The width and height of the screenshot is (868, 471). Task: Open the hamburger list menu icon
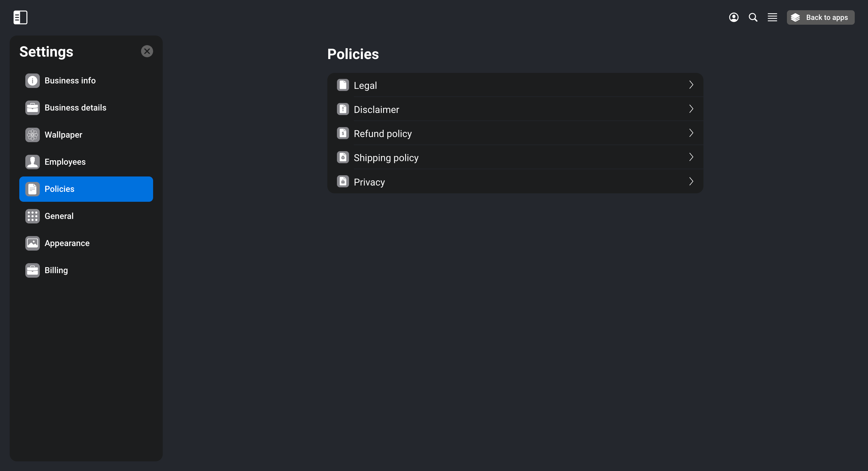coord(772,17)
